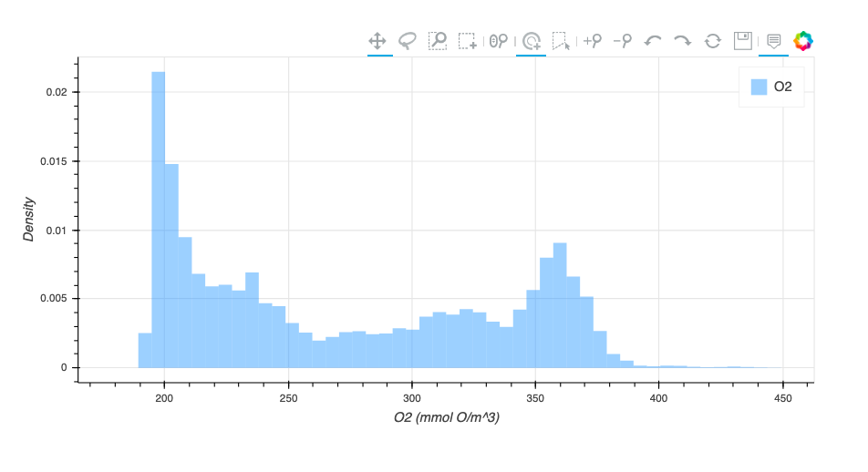
Task: Turn on the circular tap select tool
Action: pos(532,41)
